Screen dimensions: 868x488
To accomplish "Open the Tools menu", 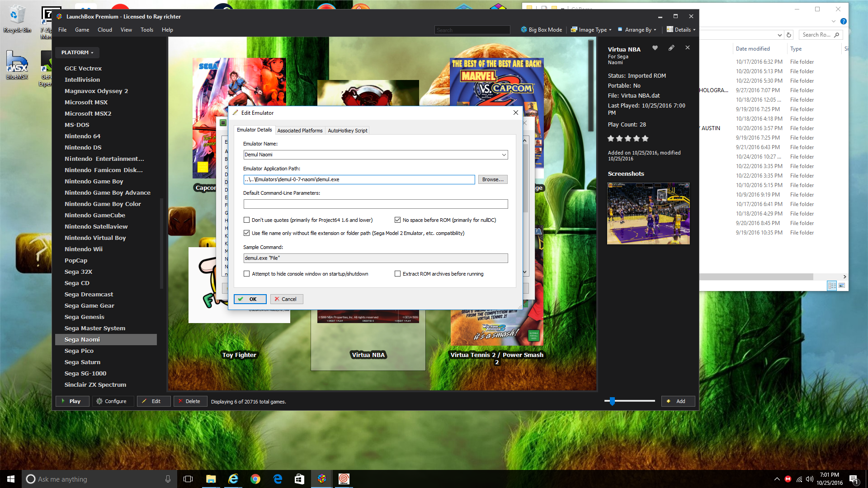I will [146, 30].
